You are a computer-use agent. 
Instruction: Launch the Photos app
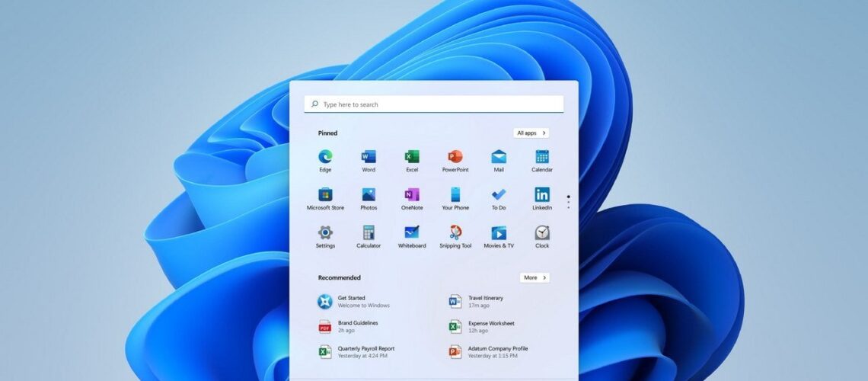click(369, 195)
